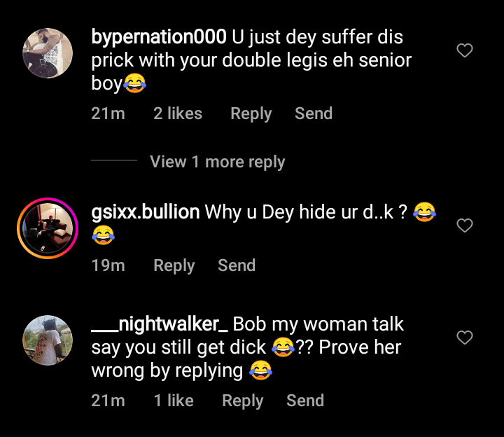The height and width of the screenshot is (437, 504).
Task: Reply to gsixx.bullion's comment
Action: 174,265
